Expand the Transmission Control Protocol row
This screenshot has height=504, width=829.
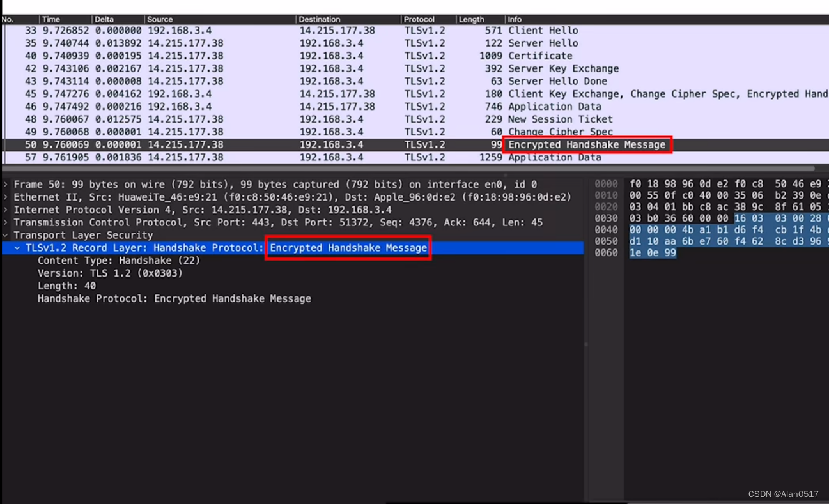click(6, 223)
